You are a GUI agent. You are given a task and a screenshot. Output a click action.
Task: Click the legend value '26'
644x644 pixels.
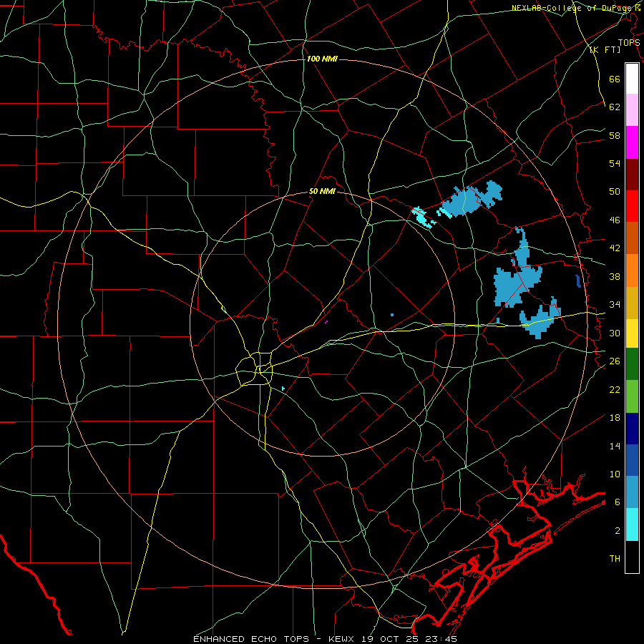(x=615, y=361)
